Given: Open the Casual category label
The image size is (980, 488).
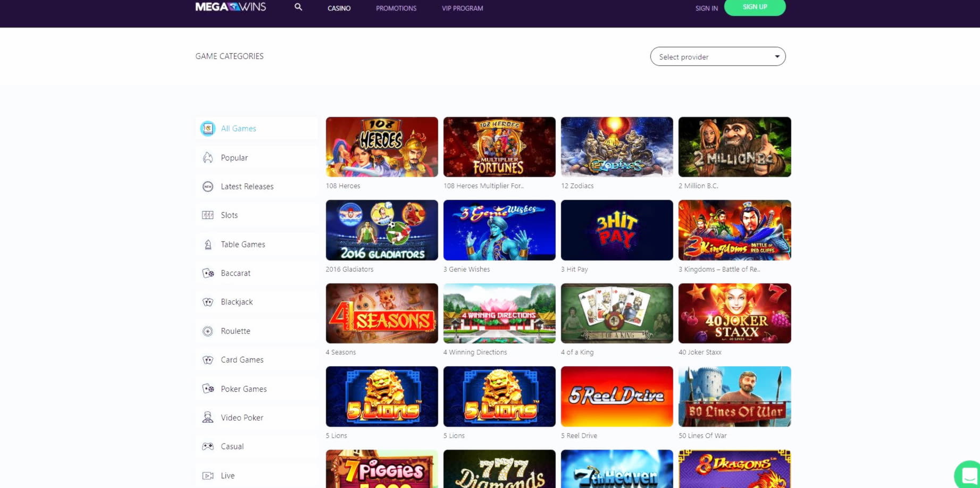Looking at the screenshot, I should point(232,447).
